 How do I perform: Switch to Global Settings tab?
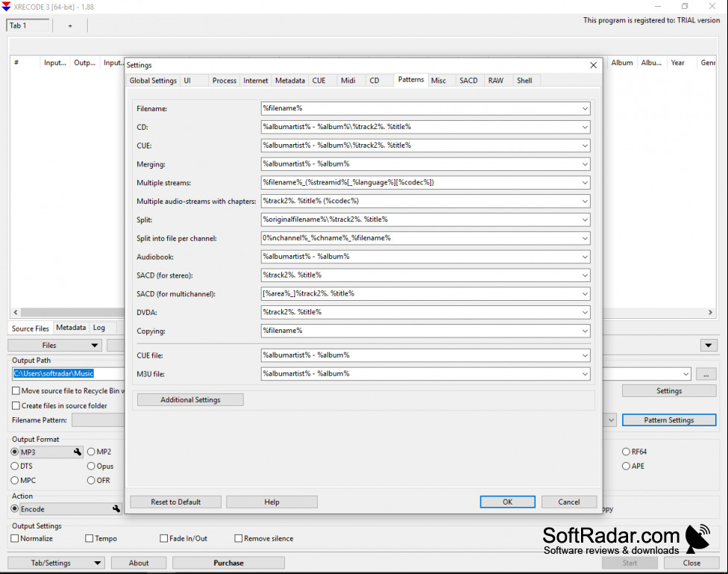(x=153, y=81)
